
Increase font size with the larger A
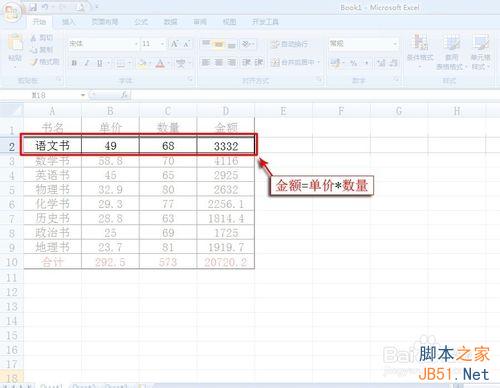point(174,44)
